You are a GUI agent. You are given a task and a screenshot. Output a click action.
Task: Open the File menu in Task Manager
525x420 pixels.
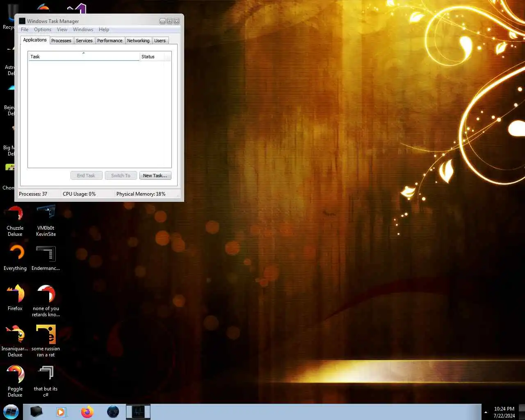[x=25, y=30]
